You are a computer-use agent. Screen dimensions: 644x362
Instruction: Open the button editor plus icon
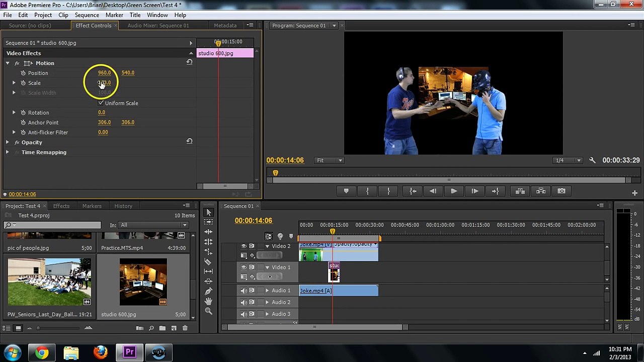[634, 193]
